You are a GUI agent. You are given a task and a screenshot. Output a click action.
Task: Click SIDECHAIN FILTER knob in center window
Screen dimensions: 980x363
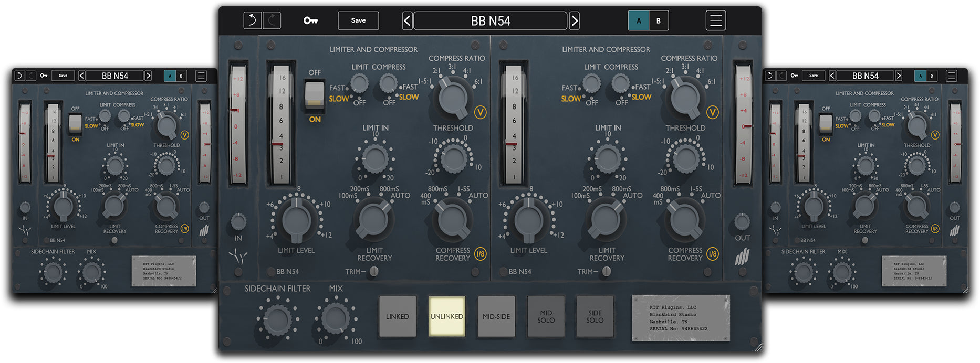277,319
